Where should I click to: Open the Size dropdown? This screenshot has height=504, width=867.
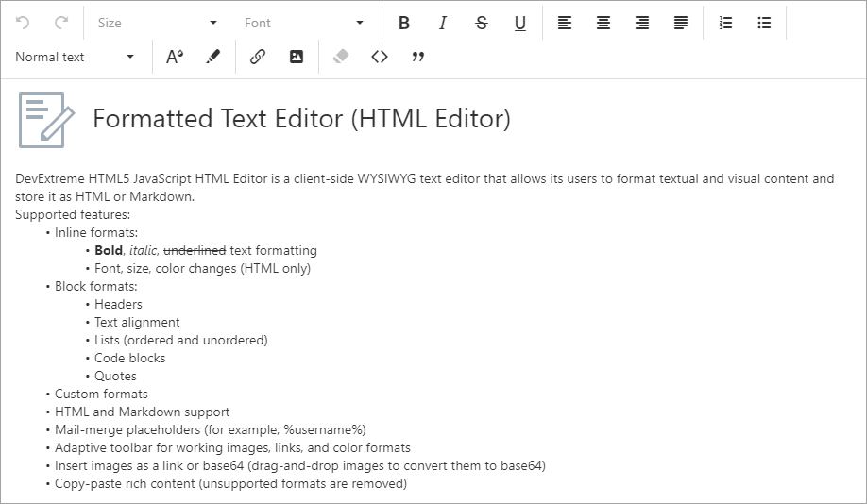[158, 23]
